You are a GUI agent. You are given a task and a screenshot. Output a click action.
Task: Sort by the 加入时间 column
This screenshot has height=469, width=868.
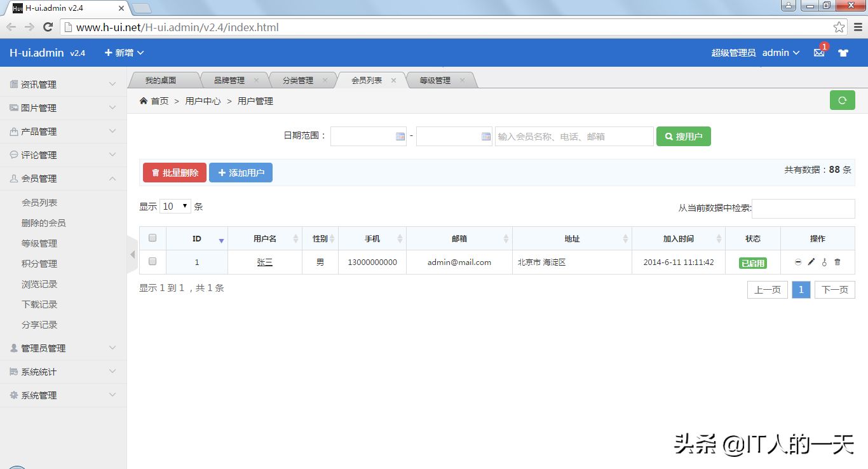tap(679, 238)
